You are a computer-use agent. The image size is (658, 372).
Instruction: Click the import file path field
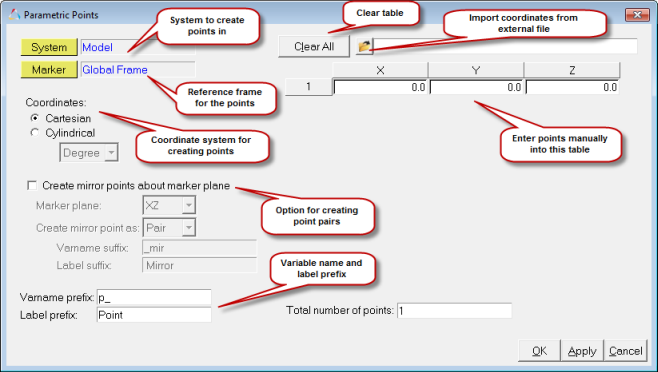(x=505, y=46)
